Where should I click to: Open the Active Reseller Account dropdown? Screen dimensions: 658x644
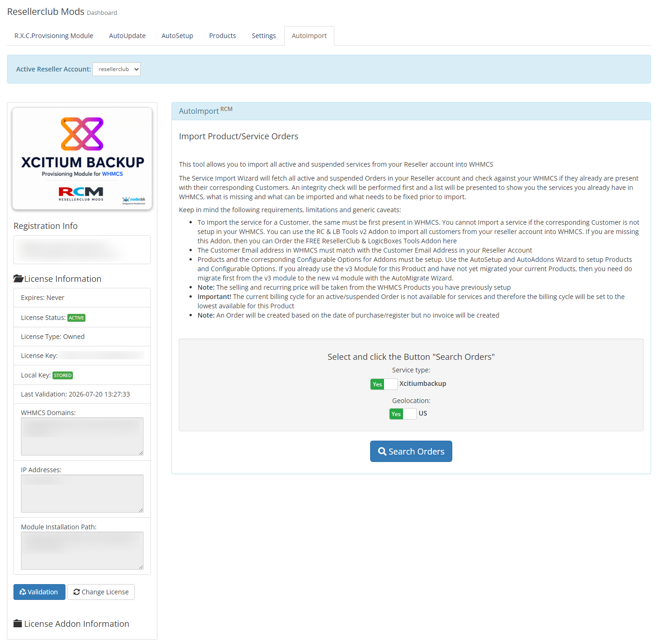tap(117, 69)
